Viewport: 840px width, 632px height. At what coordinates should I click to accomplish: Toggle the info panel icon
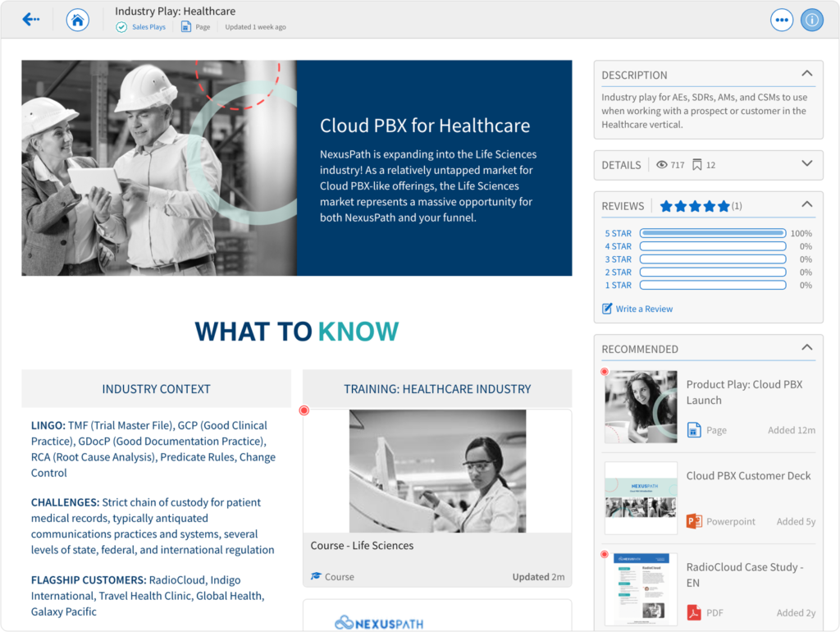pyautogui.click(x=812, y=21)
